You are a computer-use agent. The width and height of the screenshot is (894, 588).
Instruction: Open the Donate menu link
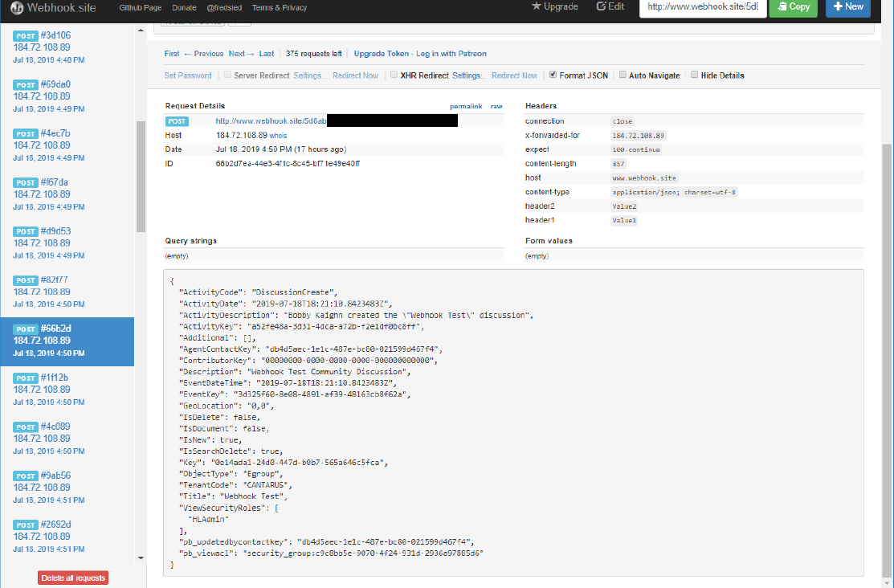pos(184,7)
